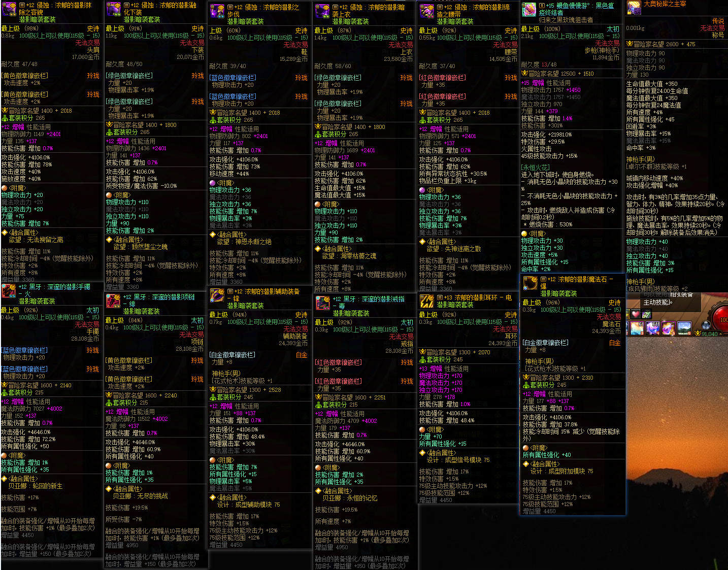728x570 pixels.
Task: Click the 大奥秘库之主宰 title name
Action: pyautogui.click(x=665, y=4)
